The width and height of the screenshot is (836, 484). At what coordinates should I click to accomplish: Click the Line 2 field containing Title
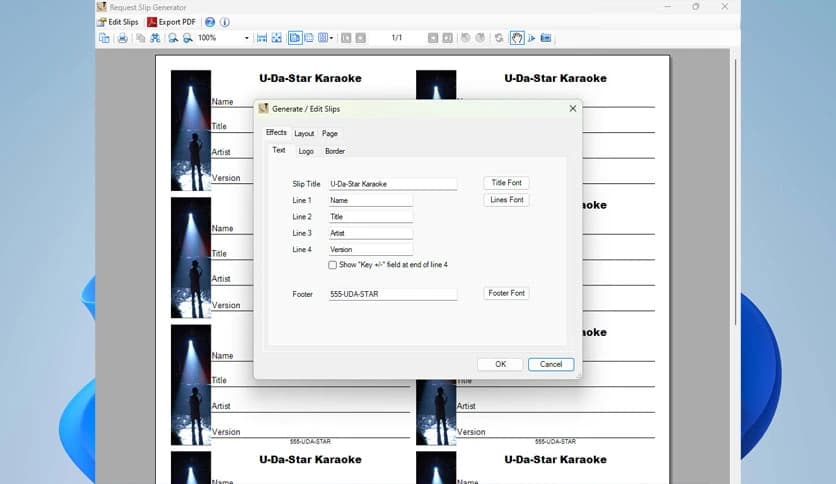371,217
